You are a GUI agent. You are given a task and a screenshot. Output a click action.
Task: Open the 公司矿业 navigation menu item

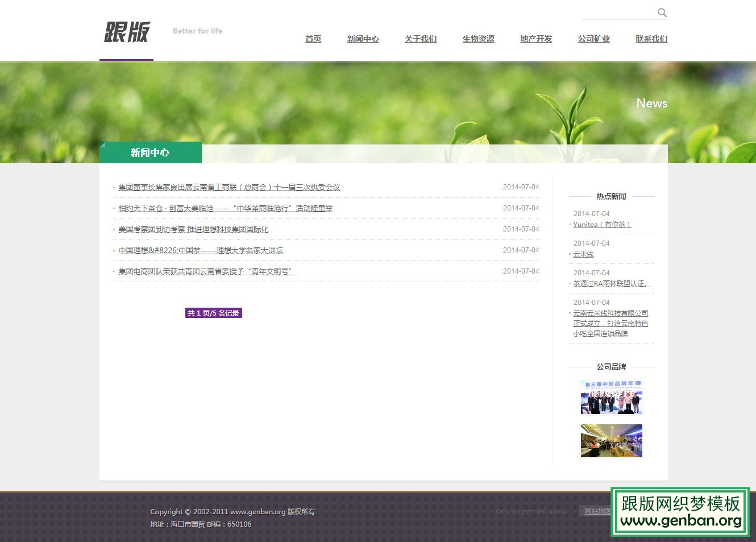[593, 39]
